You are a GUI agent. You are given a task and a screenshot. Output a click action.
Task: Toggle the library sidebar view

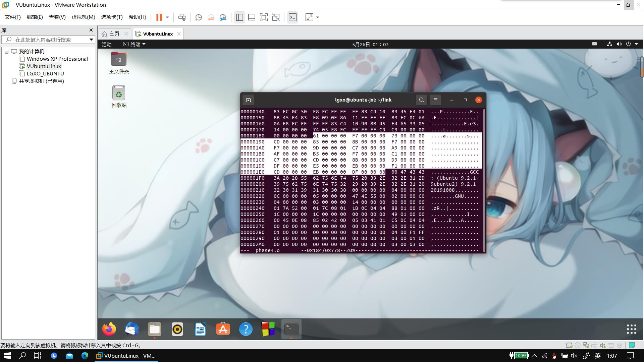pyautogui.click(x=239, y=17)
